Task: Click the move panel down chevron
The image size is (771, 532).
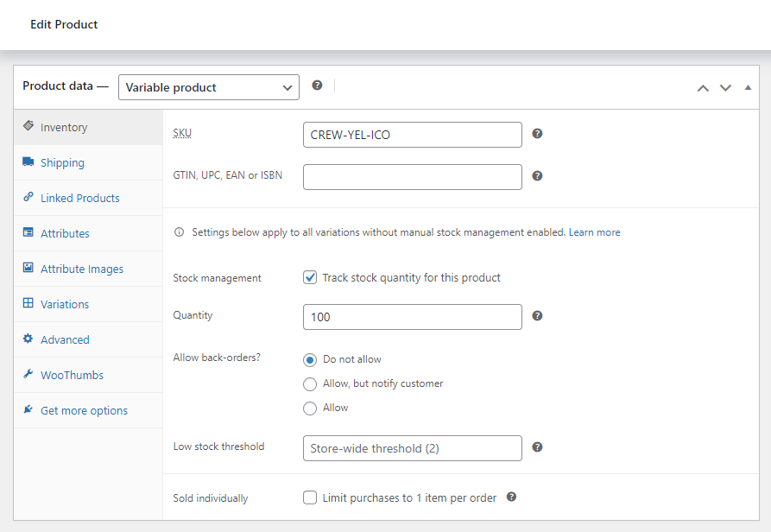Action: click(x=725, y=87)
